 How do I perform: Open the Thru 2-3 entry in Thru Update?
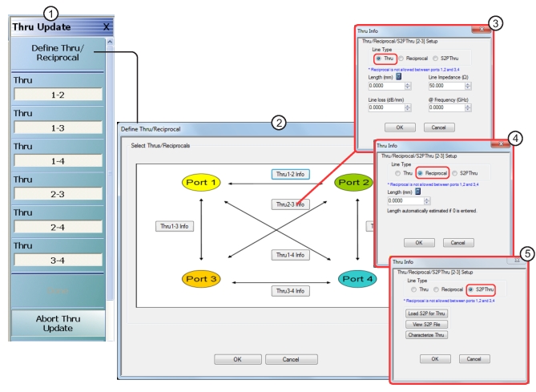point(58,194)
